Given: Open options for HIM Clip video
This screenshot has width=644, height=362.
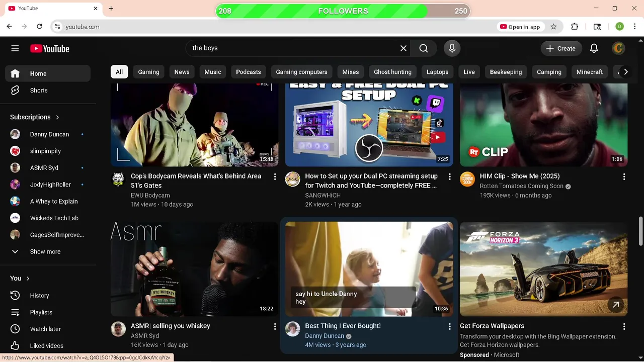Looking at the screenshot, I should pyautogui.click(x=624, y=176).
